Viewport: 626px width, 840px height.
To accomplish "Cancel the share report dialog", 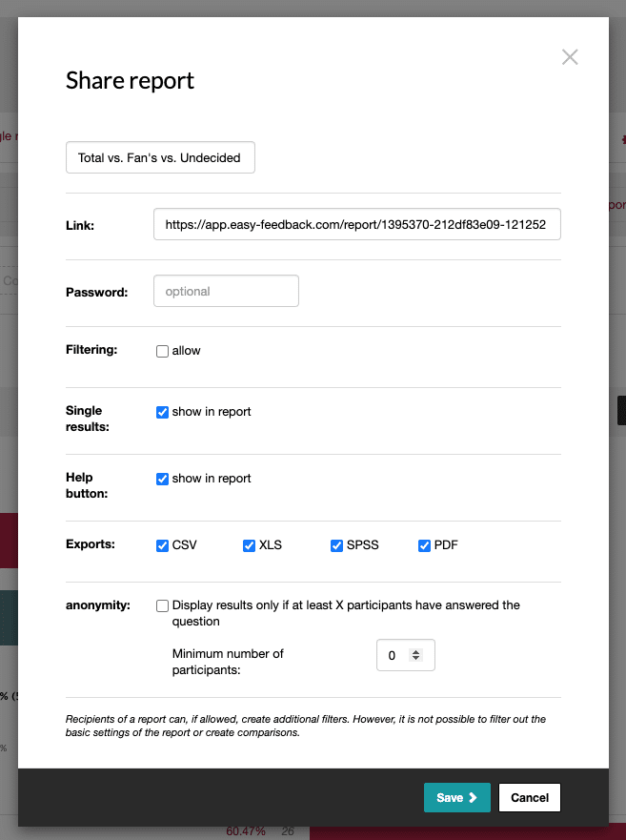I will (x=530, y=798).
